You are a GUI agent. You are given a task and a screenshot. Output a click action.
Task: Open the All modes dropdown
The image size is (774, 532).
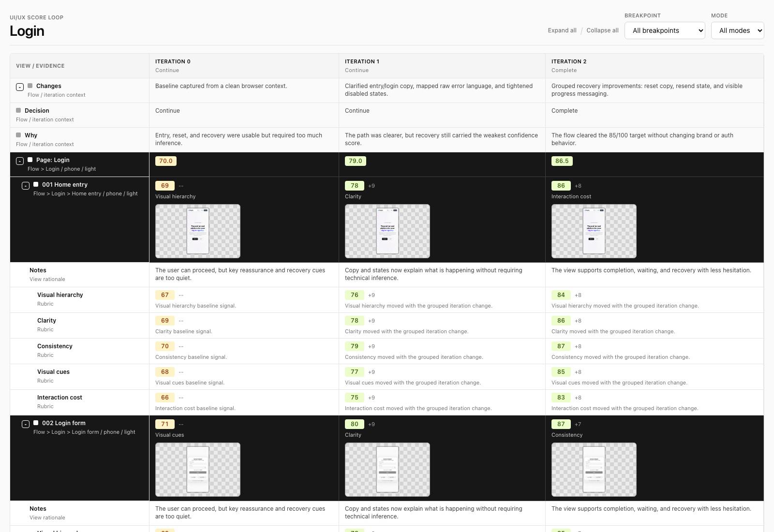(x=738, y=30)
